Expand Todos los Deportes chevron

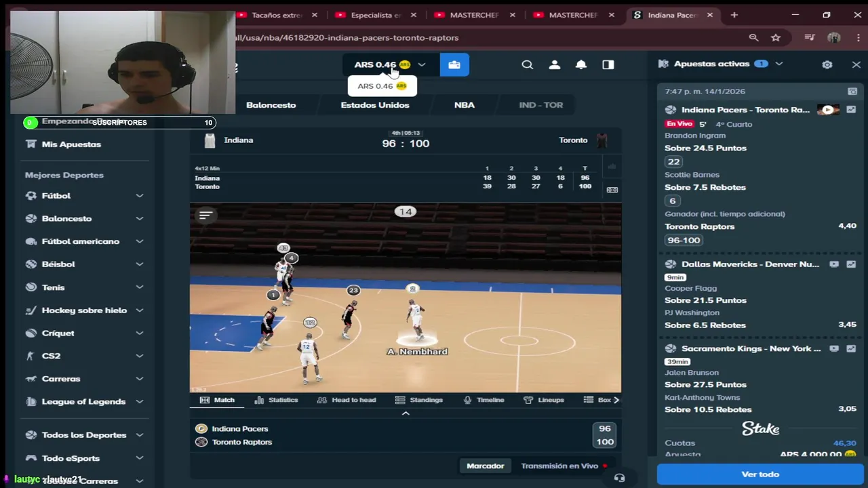pos(139,435)
